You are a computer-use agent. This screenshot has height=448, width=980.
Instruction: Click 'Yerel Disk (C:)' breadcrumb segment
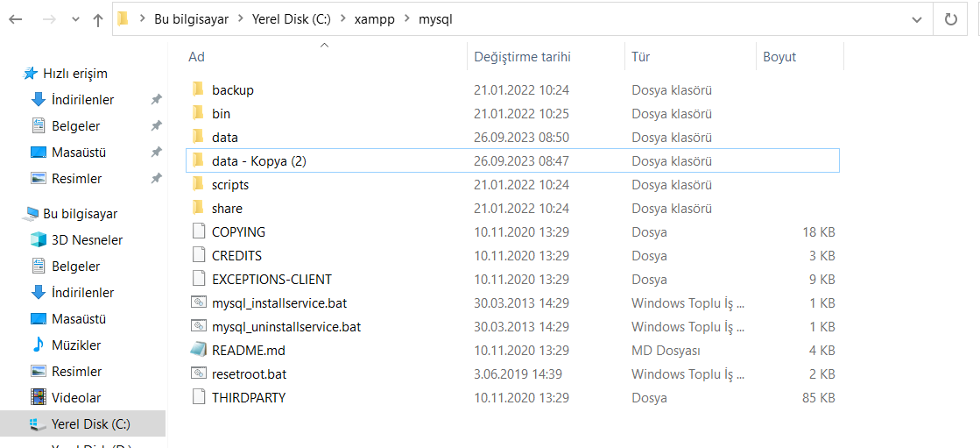click(290, 19)
